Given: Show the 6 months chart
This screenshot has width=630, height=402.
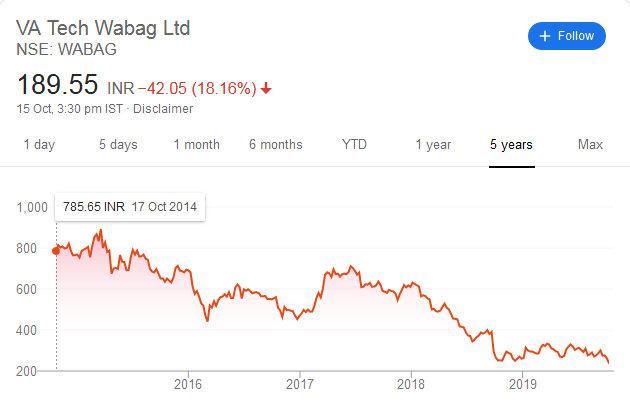Looking at the screenshot, I should tap(275, 145).
